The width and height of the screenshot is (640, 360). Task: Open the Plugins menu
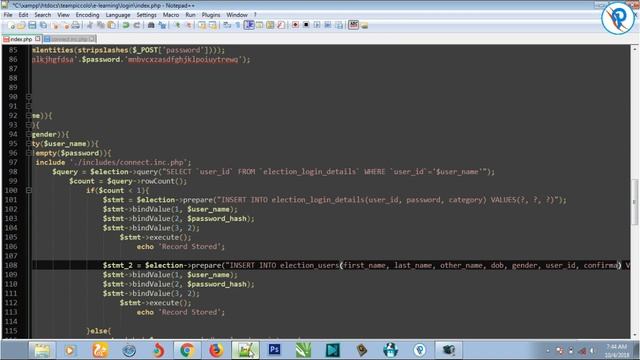(211, 15)
